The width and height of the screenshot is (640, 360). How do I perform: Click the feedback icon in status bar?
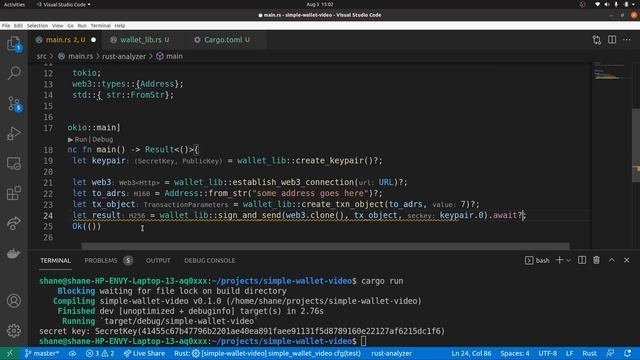[611, 353]
